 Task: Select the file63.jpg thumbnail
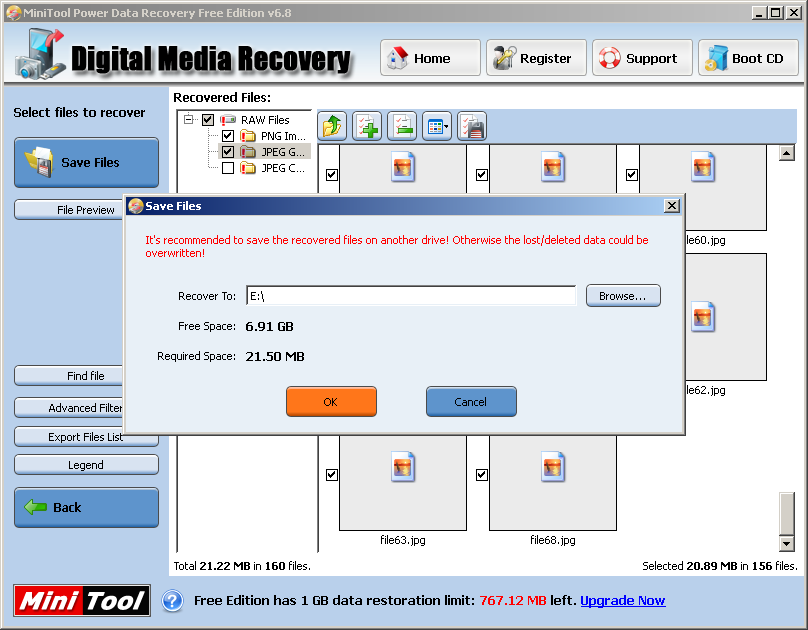coord(403,483)
